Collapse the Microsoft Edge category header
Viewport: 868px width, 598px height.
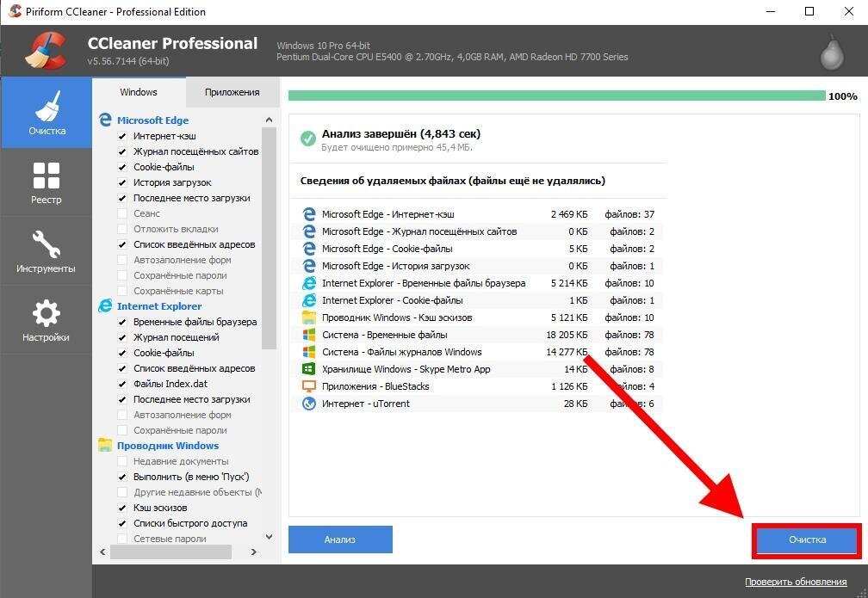pyautogui.click(x=152, y=120)
